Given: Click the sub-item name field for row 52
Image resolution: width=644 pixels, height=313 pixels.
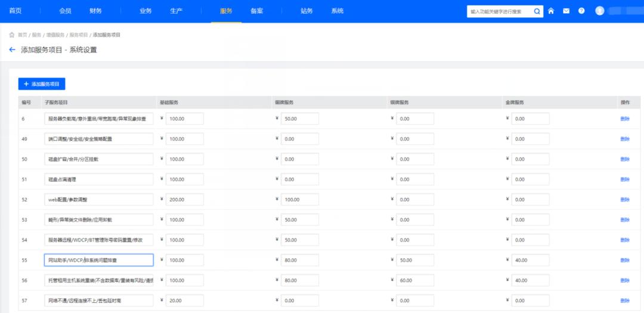Looking at the screenshot, I should point(98,200).
